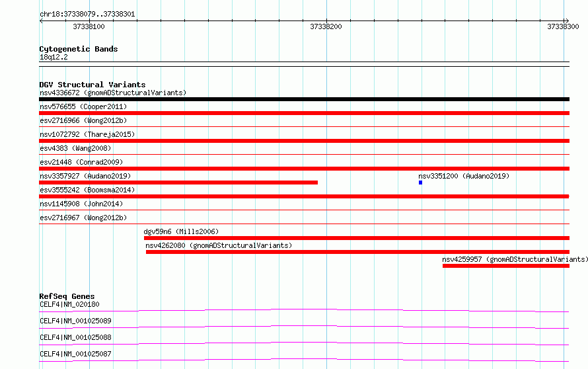Open nsv4262080 gnomADStructuralVariants label
Image resolution: width=588 pixels, height=369 pixels.
(x=219, y=245)
